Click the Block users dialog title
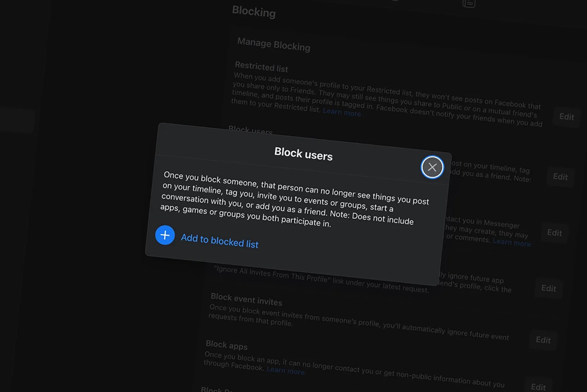The image size is (587, 392). [x=303, y=154]
